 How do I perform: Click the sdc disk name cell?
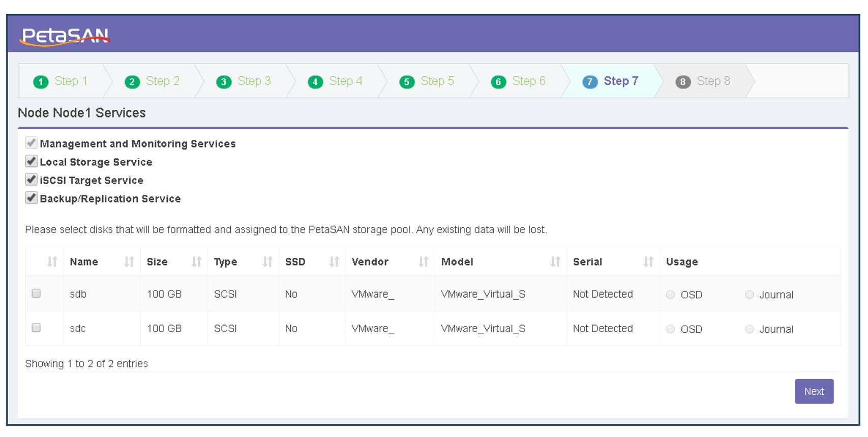click(x=78, y=329)
